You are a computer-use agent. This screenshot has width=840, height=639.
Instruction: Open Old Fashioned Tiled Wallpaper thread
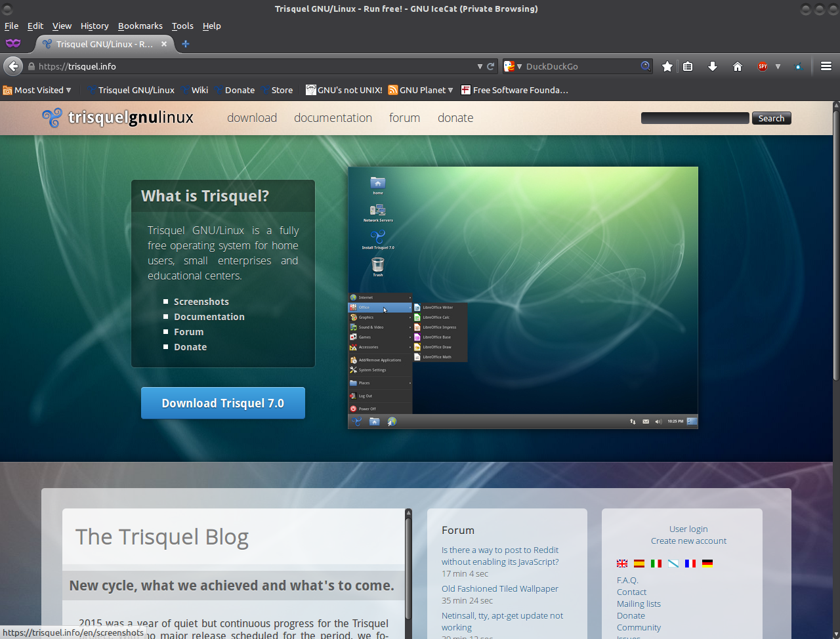(500, 588)
